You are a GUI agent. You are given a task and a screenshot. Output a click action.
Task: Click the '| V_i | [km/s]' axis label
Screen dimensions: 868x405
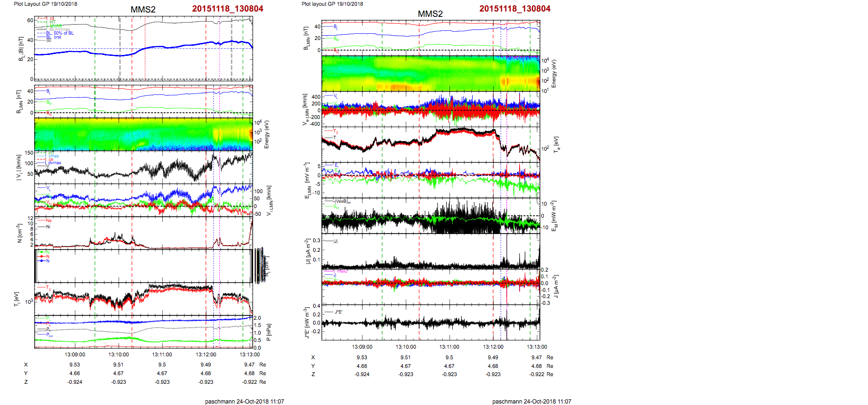(x=19, y=168)
